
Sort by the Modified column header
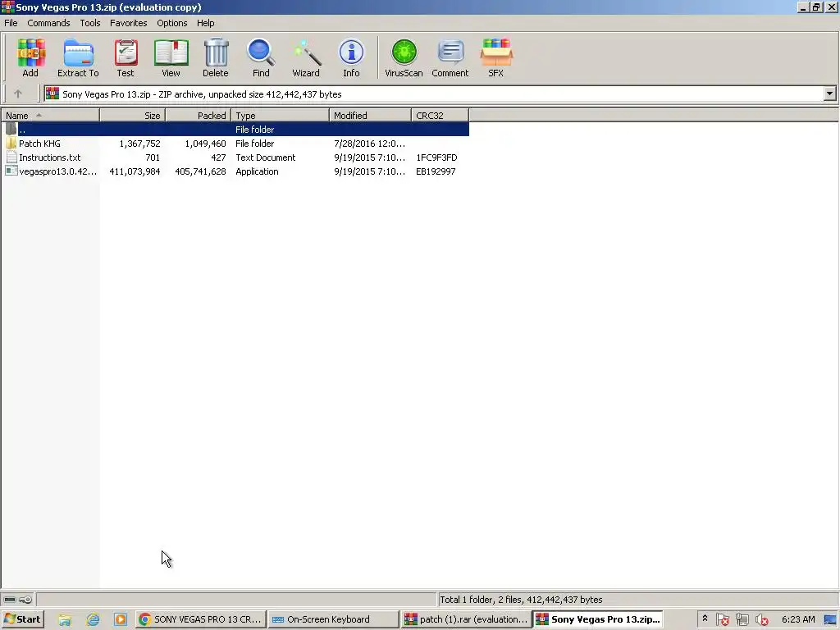[370, 115]
